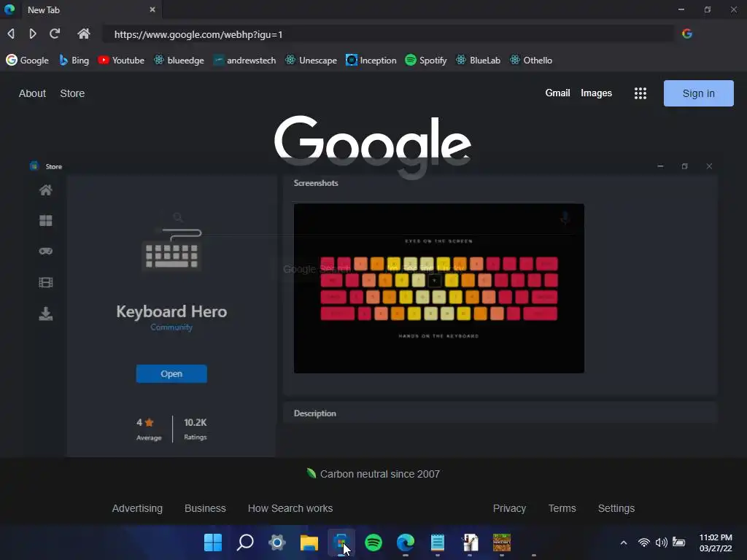Open How Search works footer link
The height and width of the screenshot is (560, 747).
coord(290,508)
